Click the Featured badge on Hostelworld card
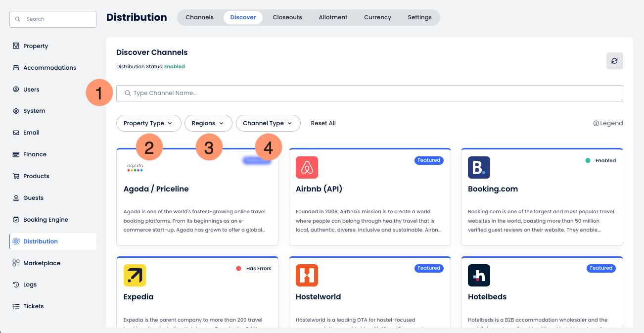The image size is (644, 333). 429,268
